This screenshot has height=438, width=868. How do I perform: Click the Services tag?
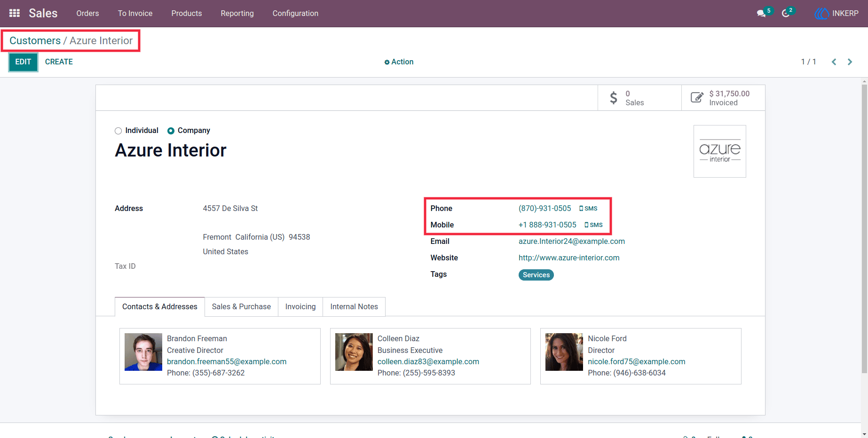(x=536, y=275)
